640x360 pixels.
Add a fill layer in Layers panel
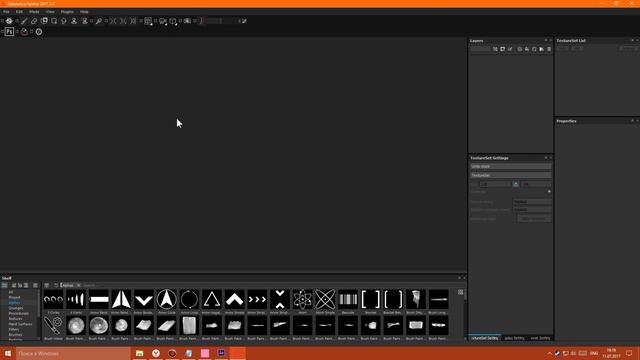tap(527, 49)
